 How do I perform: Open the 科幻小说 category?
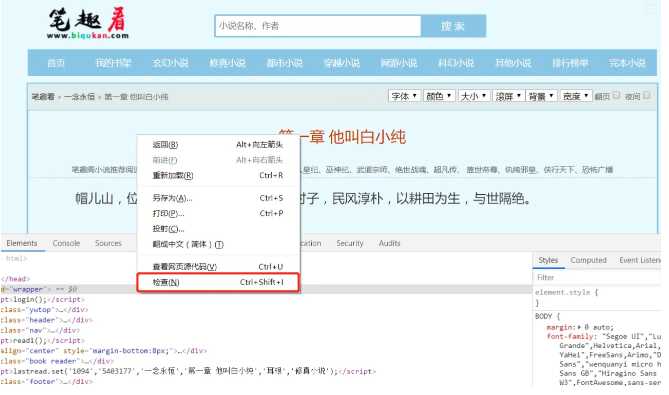coord(456,63)
